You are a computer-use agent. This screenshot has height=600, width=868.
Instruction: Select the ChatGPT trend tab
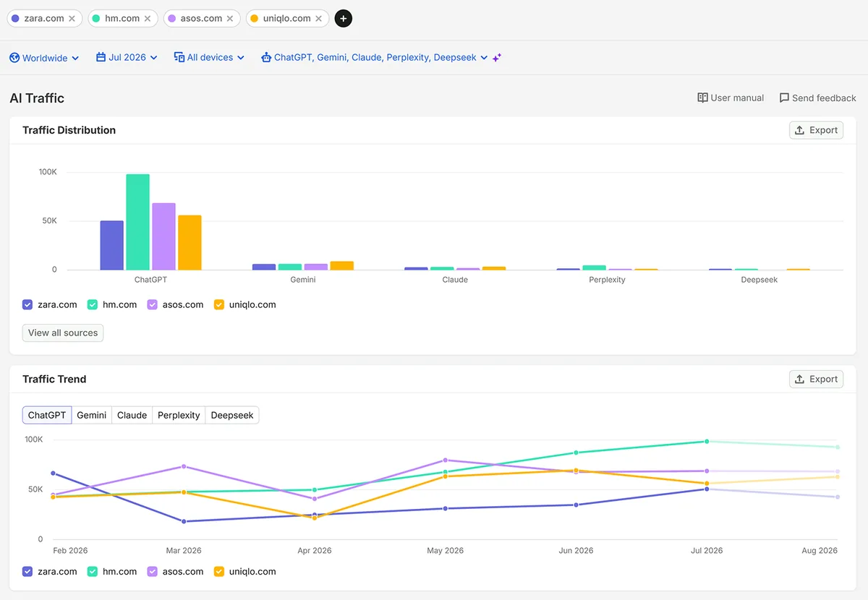(x=47, y=415)
